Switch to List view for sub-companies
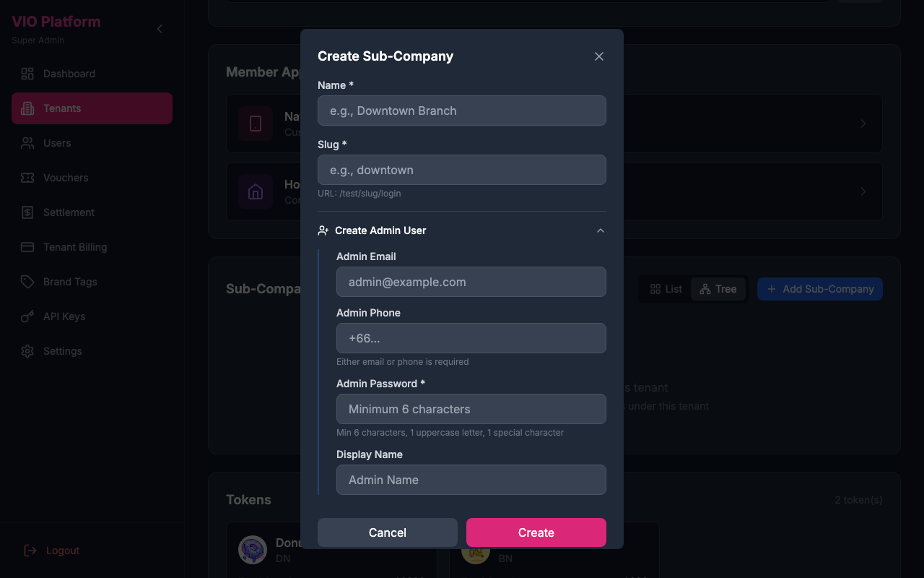 [x=664, y=288]
